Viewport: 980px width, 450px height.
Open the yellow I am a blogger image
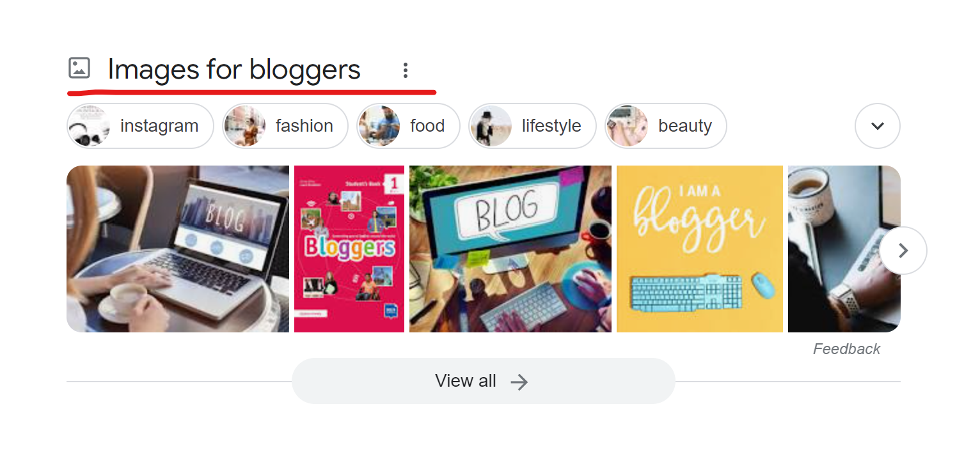point(700,249)
